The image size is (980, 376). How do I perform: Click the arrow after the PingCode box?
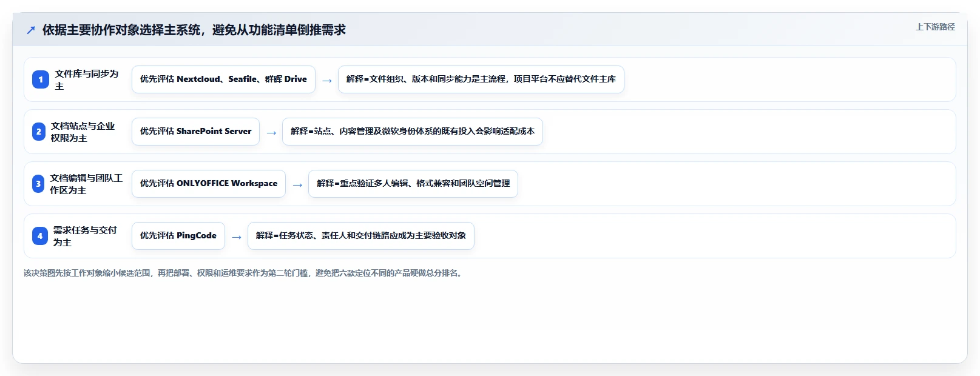pos(237,237)
